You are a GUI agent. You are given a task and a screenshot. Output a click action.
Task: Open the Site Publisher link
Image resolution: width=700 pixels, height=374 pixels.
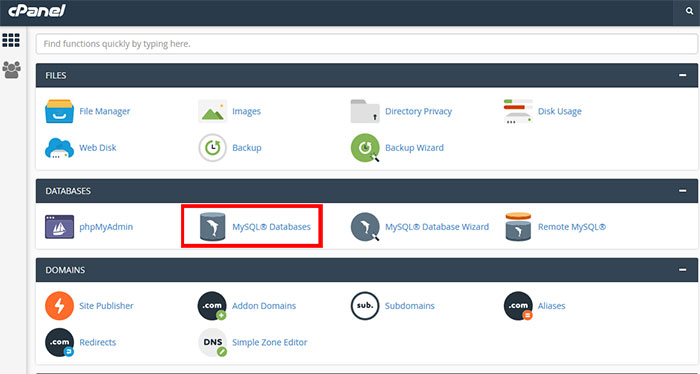click(x=106, y=306)
